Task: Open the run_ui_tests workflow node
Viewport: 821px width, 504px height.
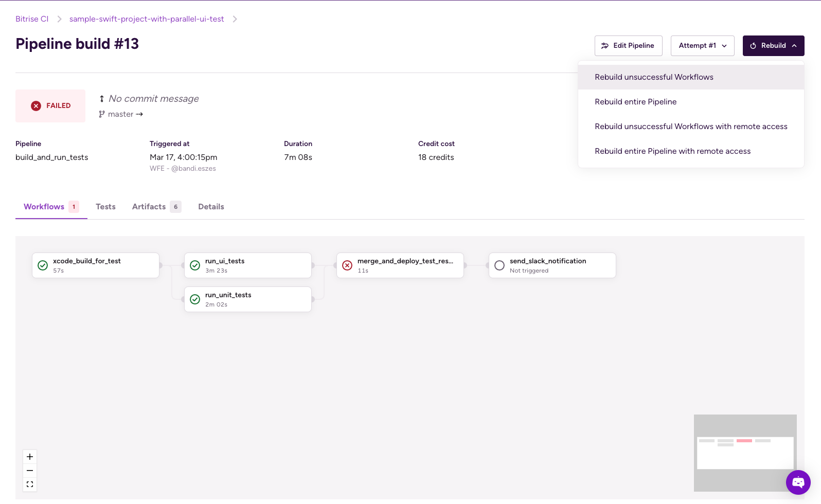Action: [x=248, y=265]
